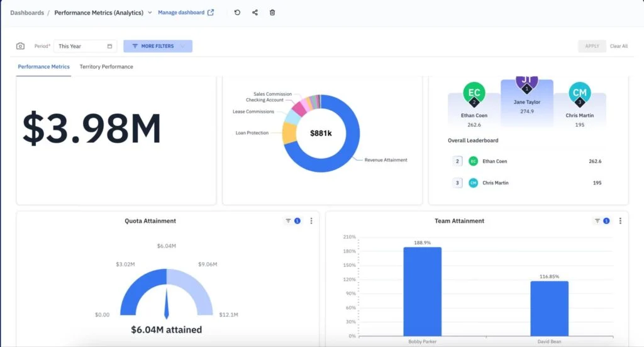Delete dashboard using trash icon

click(x=272, y=13)
